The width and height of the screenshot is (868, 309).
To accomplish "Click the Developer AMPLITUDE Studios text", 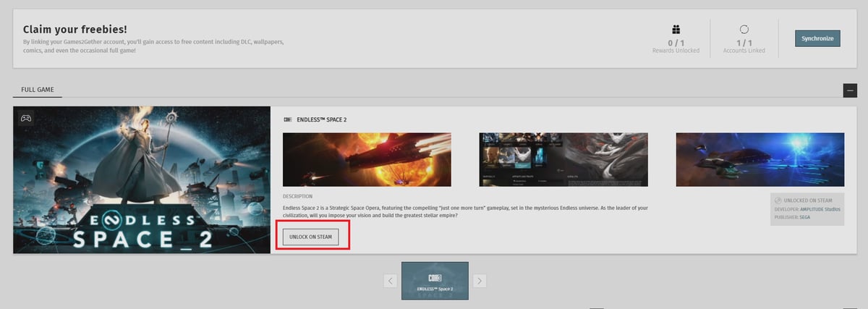I will [x=807, y=209].
